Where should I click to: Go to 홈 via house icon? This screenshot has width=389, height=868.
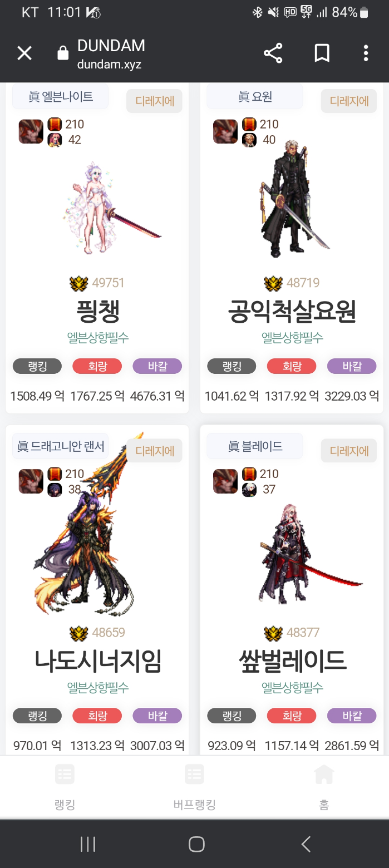pyautogui.click(x=324, y=788)
